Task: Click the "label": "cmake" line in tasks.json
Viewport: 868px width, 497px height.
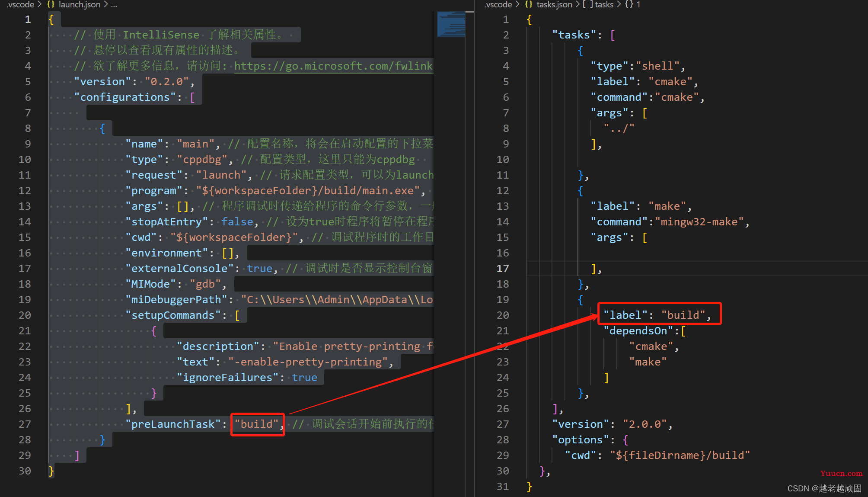Action: [x=645, y=81]
